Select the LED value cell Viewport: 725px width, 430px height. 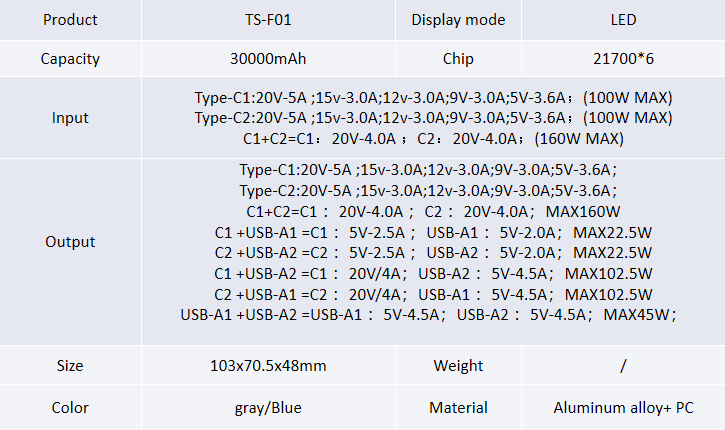click(x=623, y=20)
